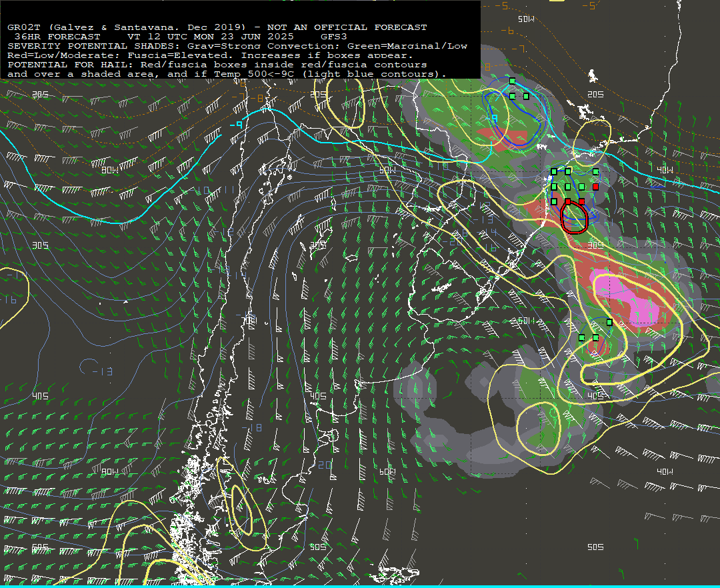Click the topmost green box in the northern cluster
This screenshot has width=720, height=588.
[513, 81]
